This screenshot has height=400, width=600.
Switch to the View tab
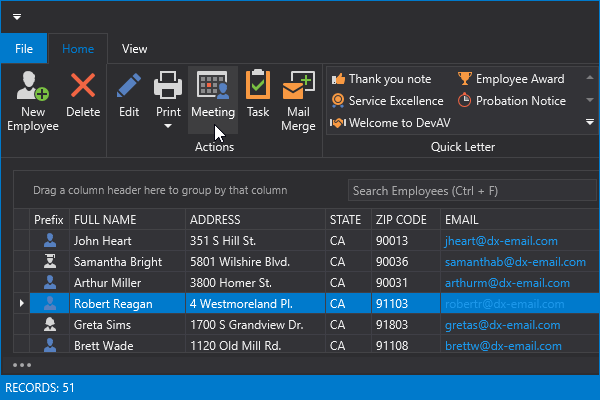point(134,48)
